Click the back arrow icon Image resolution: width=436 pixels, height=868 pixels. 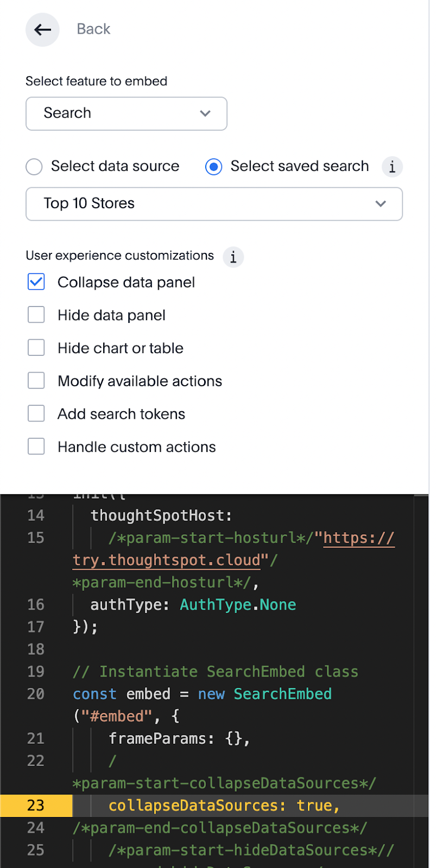(42, 30)
